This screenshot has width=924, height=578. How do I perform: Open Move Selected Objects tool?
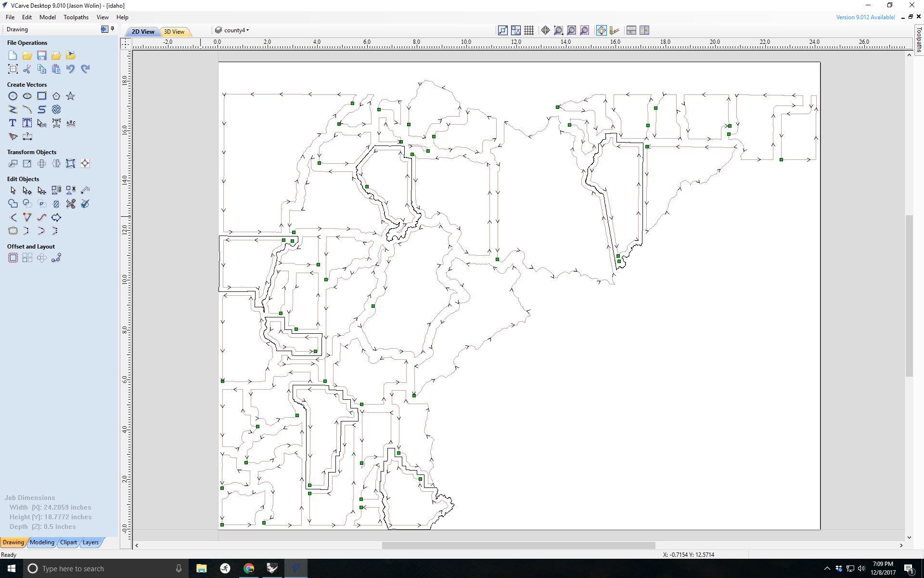13,163
